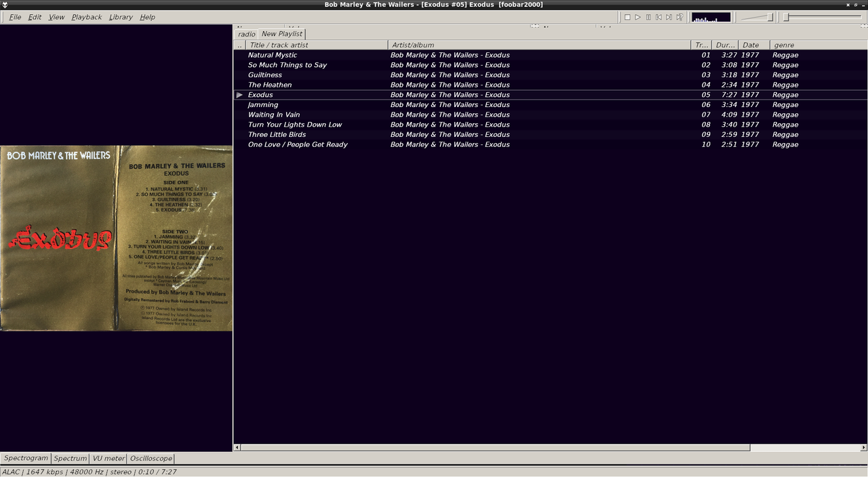Click the Stop playback button
This screenshot has width=868, height=477.
(x=627, y=17)
